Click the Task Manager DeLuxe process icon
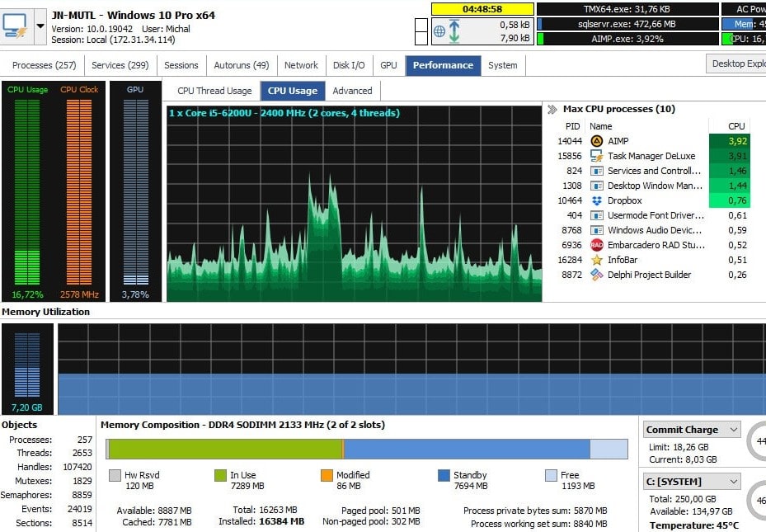The width and height of the screenshot is (766, 532). (596, 156)
